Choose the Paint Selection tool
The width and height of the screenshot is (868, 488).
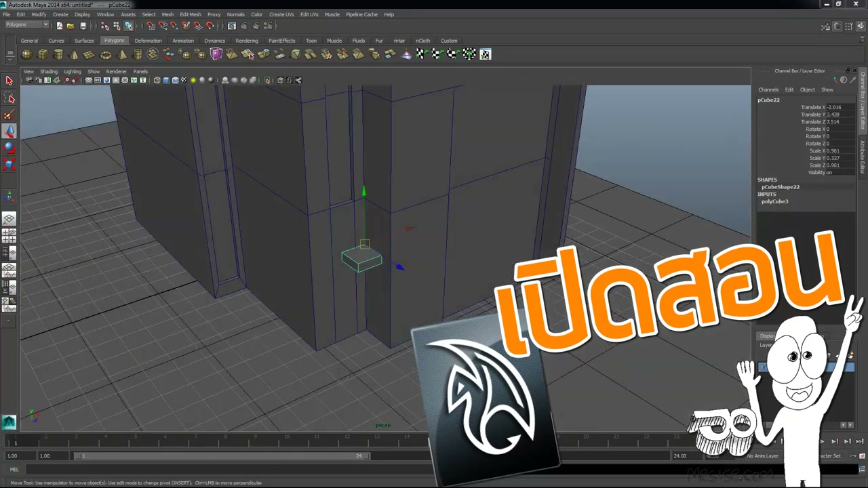click(9, 115)
